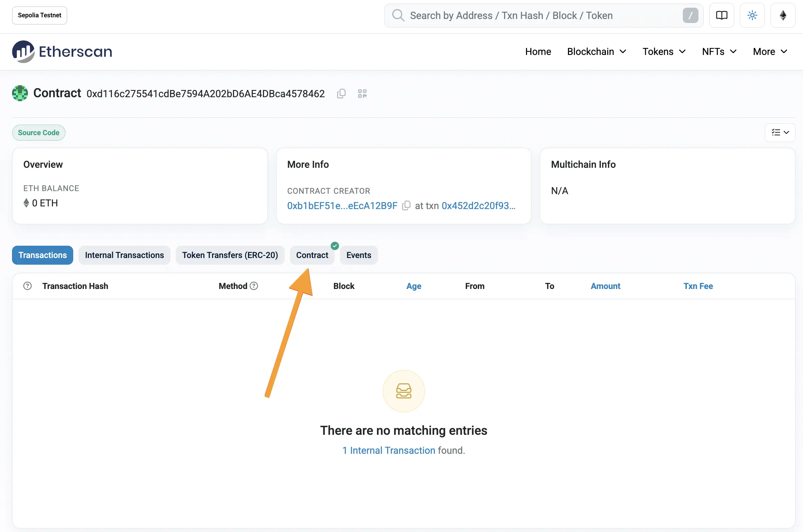Expand the Blockchain navigation dropdown
The height and width of the screenshot is (532, 803).
point(596,52)
